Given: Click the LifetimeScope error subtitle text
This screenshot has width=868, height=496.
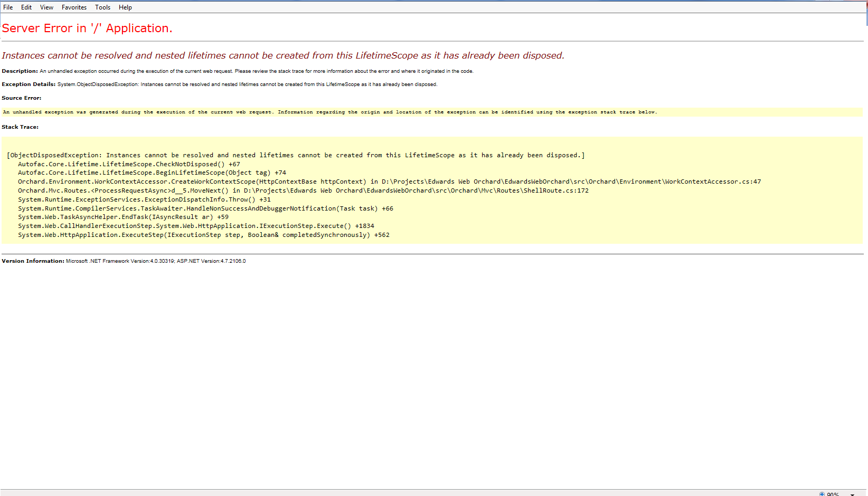Looking at the screenshot, I should [x=284, y=55].
